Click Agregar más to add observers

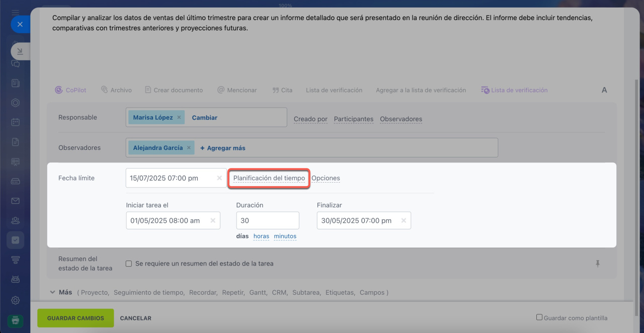[x=223, y=148]
